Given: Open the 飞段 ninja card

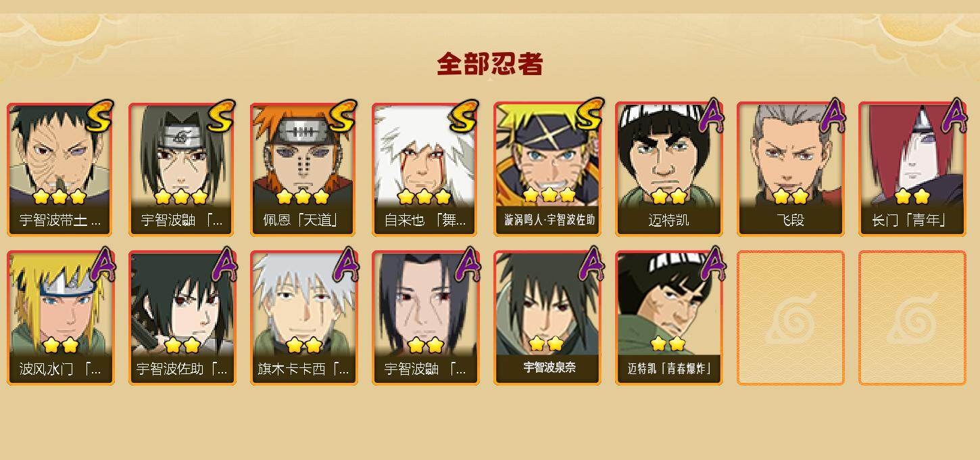Looking at the screenshot, I should click(791, 169).
